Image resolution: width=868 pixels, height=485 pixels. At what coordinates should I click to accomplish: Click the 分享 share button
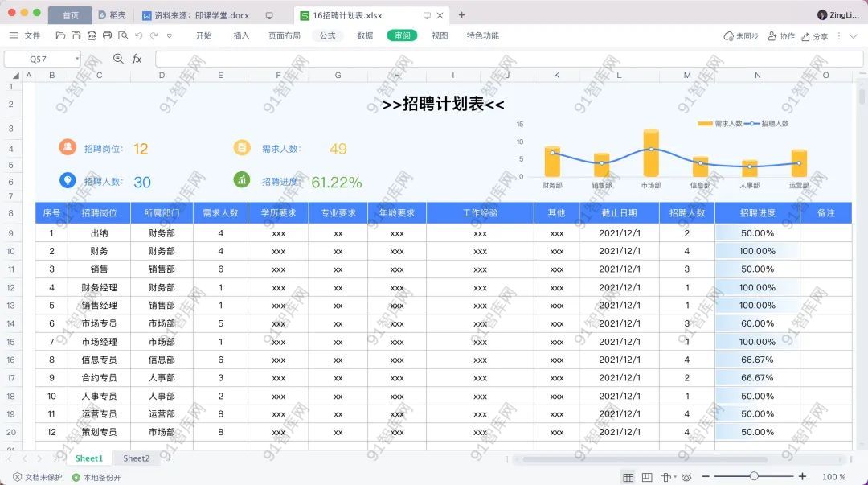click(x=814, y=36)
